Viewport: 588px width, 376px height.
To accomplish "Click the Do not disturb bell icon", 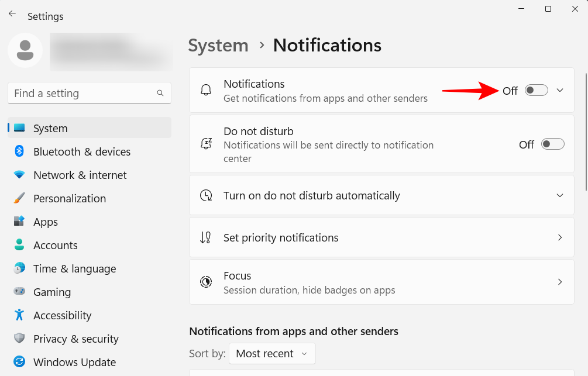I will (206, 144).
